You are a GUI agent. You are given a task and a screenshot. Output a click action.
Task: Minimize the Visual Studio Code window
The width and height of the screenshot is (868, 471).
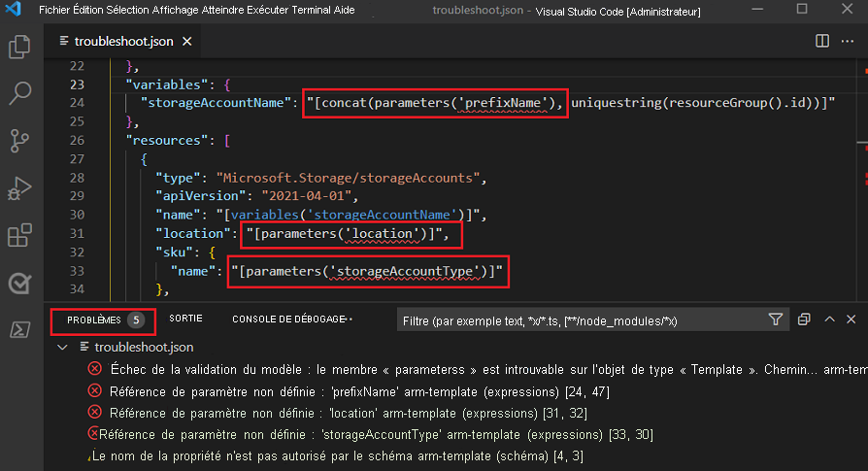pyautogui.click(x=757, y=10)
